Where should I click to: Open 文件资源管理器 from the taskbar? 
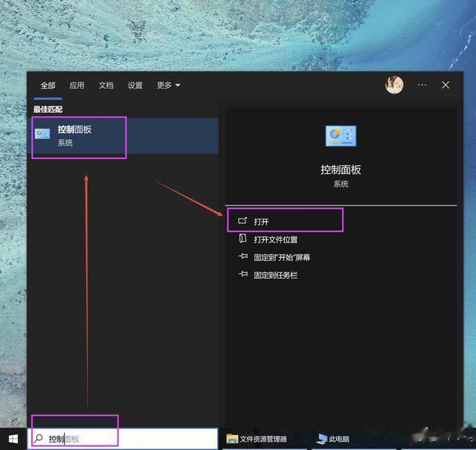(x=257, y=439)
